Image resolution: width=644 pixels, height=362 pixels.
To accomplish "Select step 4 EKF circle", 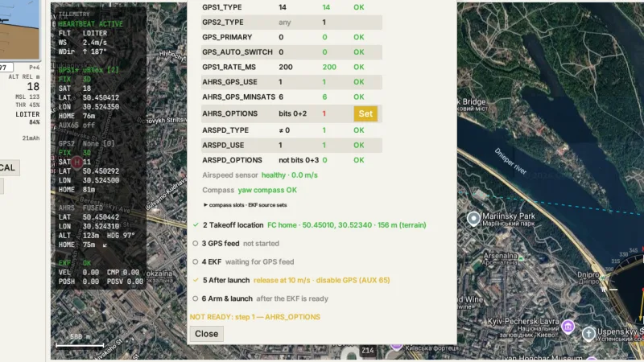I will [x=196, y=262].
